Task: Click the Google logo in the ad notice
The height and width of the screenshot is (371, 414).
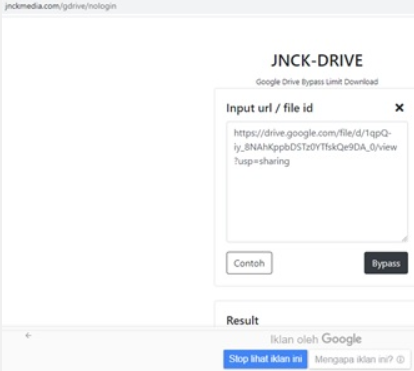Action: click(342, 339)
